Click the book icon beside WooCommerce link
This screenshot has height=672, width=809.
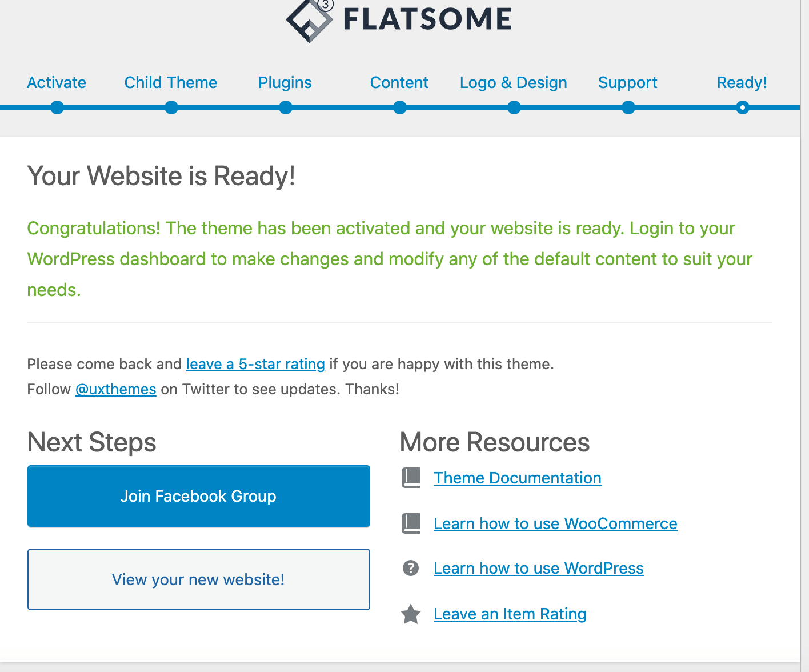point(411,523)
